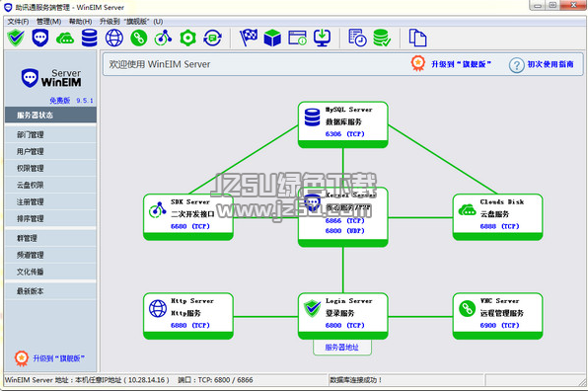Open the 管理(M) menu
The width and height of the screenshot is (588, 392).
click(x=48, y=22)
